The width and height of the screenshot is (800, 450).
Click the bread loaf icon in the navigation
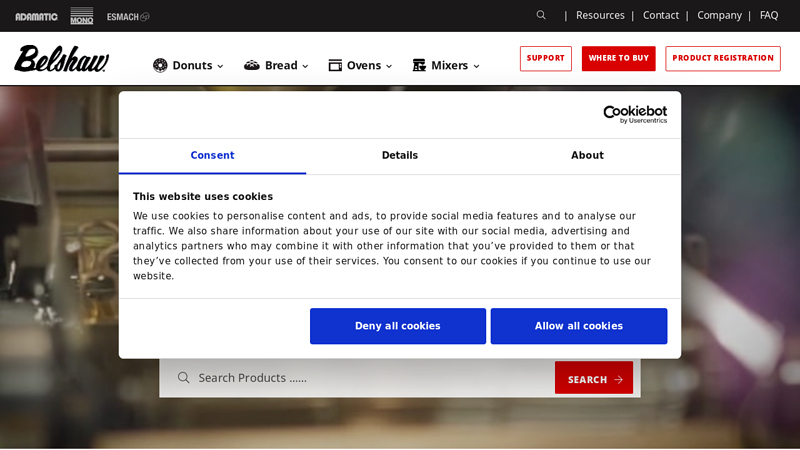(252, 65)
